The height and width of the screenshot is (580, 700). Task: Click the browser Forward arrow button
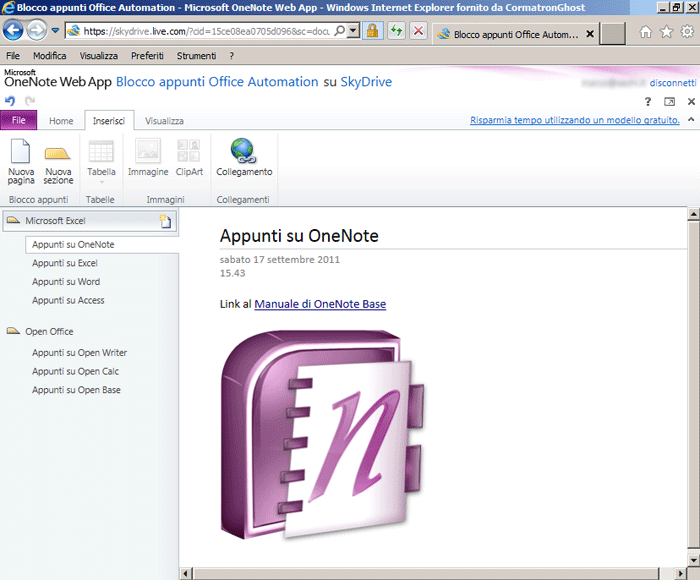pos(37,30)
